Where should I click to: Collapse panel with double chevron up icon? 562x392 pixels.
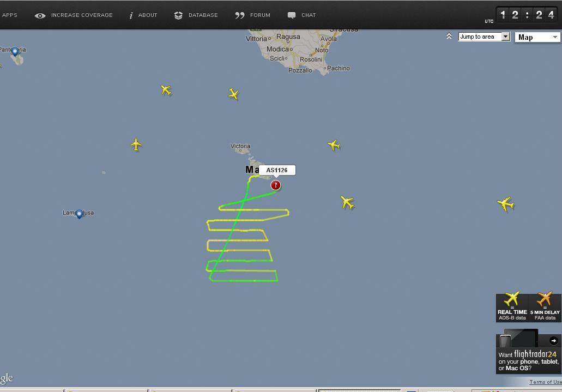449,36
